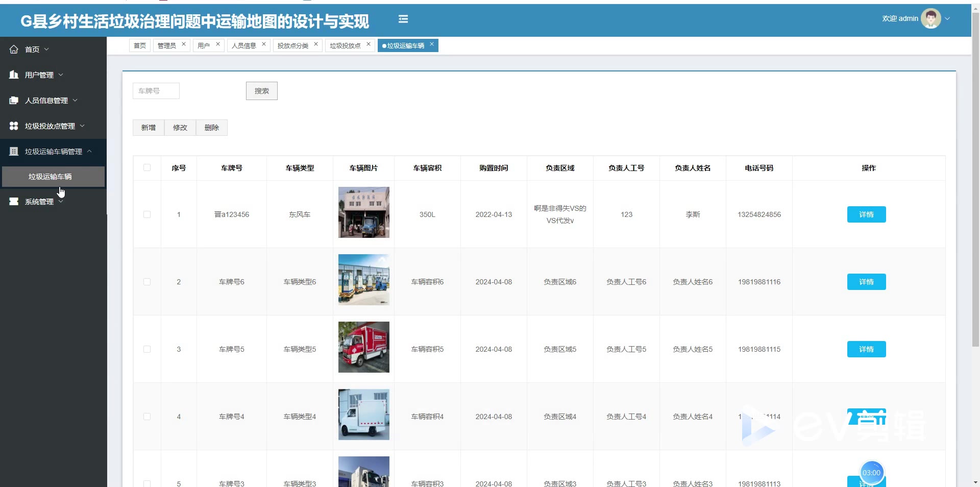Click 详情 for vehicle 车牌号6
980x487 pixels.
tap(866, 282)
